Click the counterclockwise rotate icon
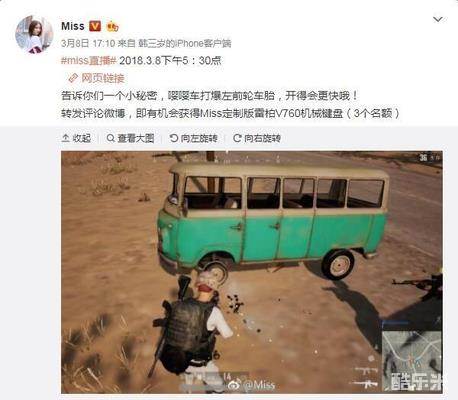The width and height of the screenshot is (458, 400). pyautogui.click(x=174, y=138)
